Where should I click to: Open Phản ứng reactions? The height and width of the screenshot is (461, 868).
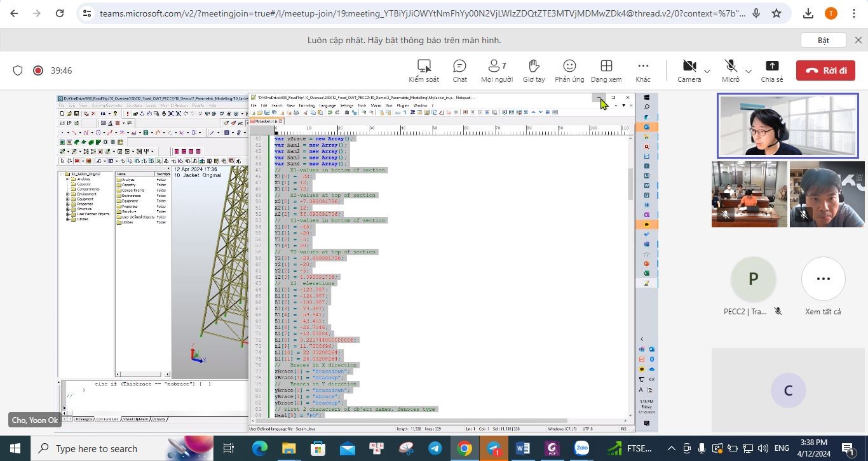(x=569, y=70)
